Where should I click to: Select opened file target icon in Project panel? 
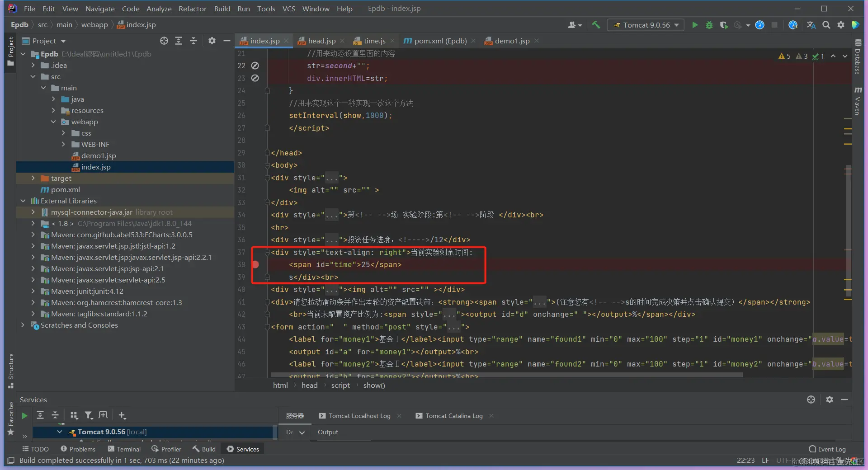click(x=164, y=41)
